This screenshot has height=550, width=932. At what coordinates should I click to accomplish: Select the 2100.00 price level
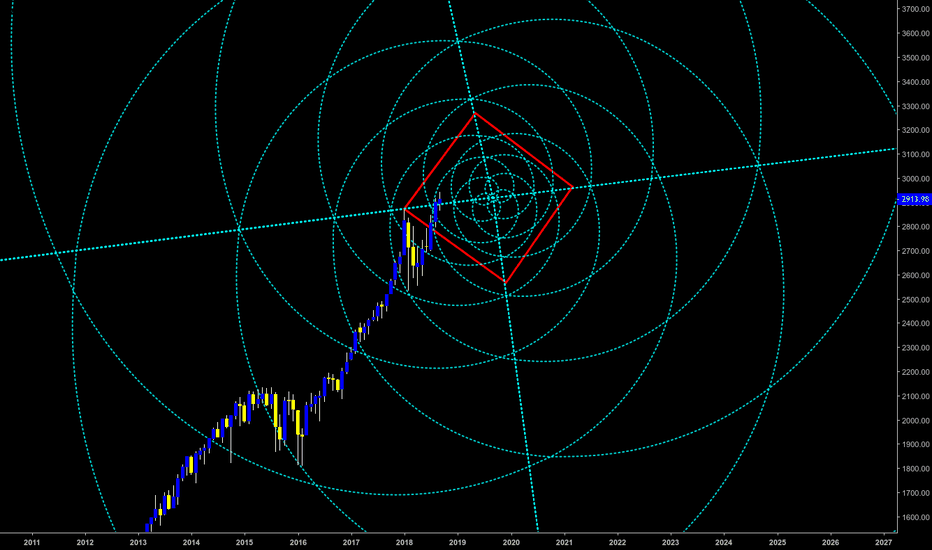[x=915, y=397]
